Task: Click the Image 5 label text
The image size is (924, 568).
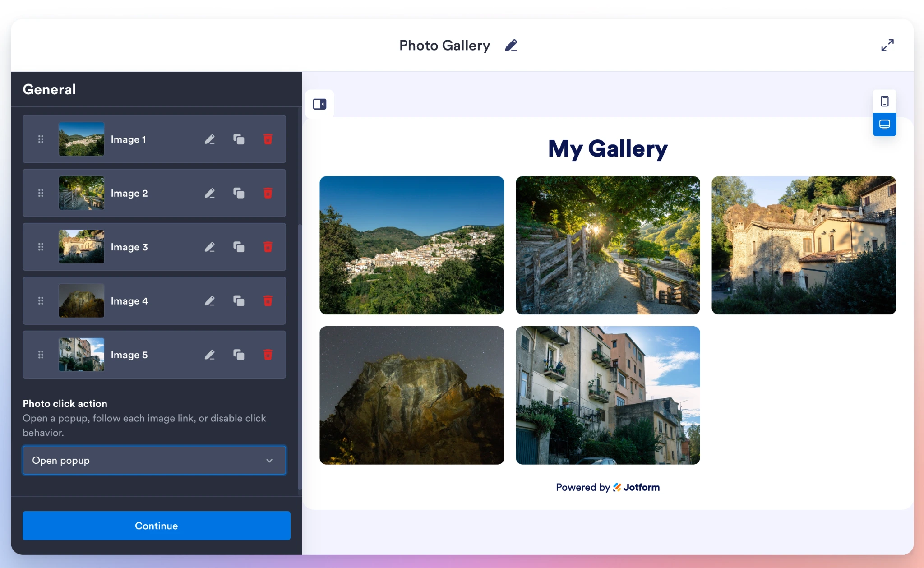Action: click(x=129, y=355)
